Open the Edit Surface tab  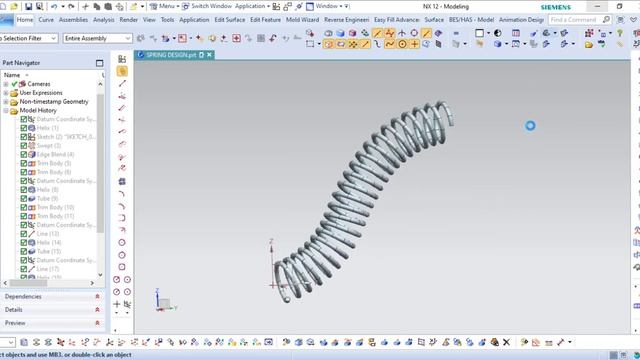click(230, 20)
